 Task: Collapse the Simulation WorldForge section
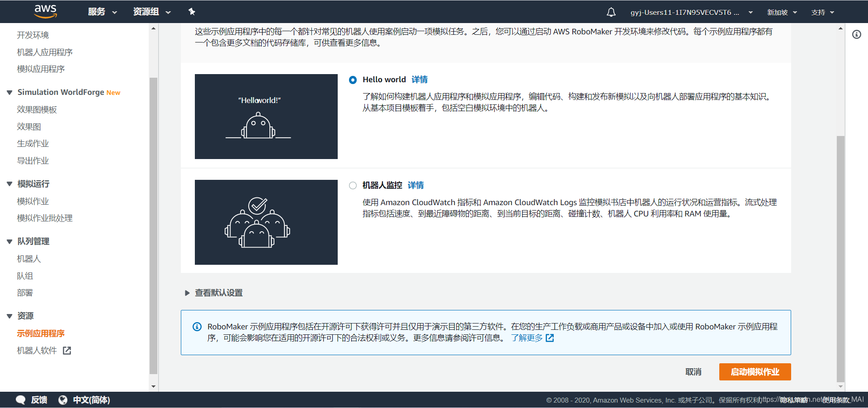(x=9, y=93)
